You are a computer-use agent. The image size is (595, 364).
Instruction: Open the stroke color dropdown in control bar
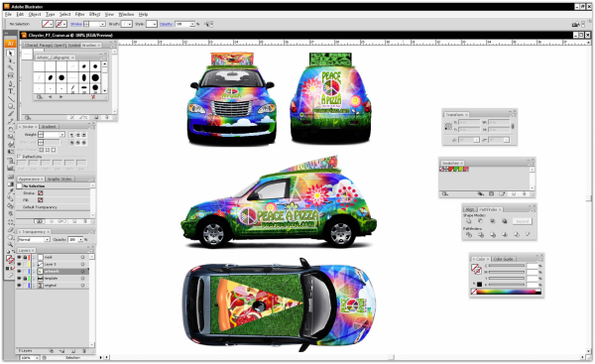point(64,24)
